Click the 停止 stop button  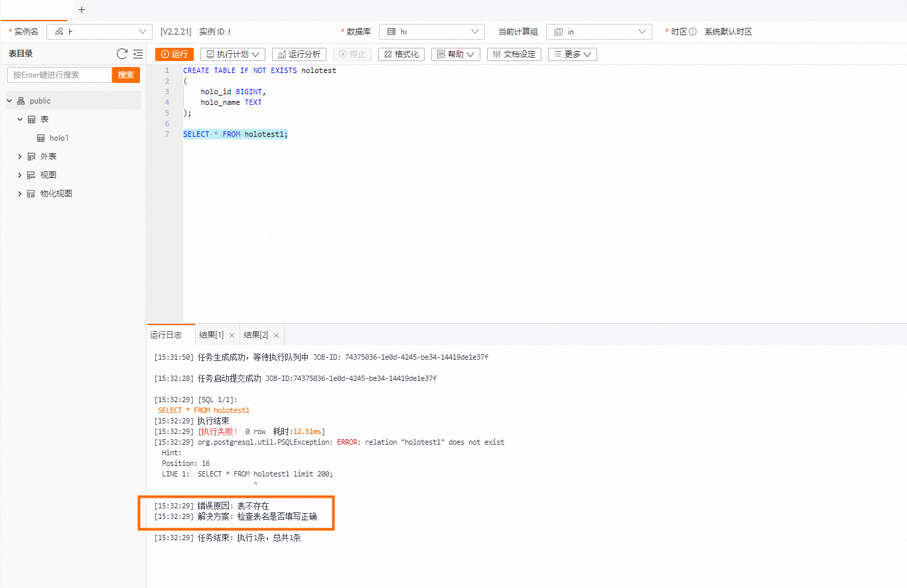[352, 54]
